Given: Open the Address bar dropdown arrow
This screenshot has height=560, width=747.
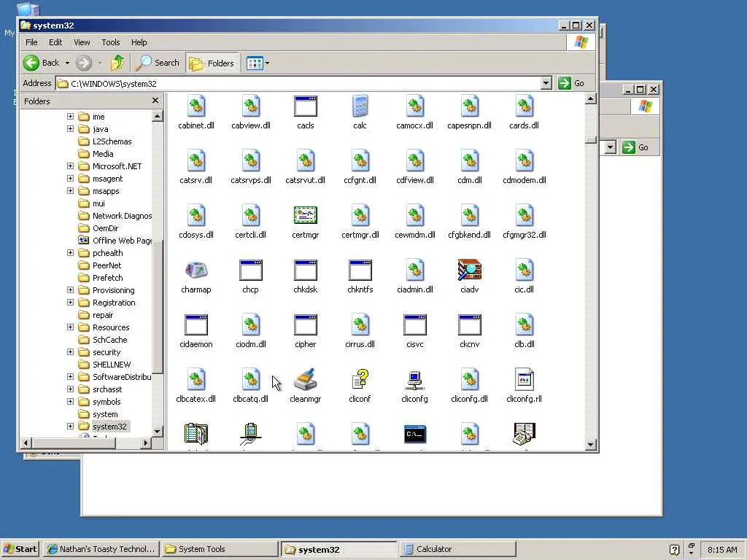Looking at the screenshot, I should click(546, 83).
